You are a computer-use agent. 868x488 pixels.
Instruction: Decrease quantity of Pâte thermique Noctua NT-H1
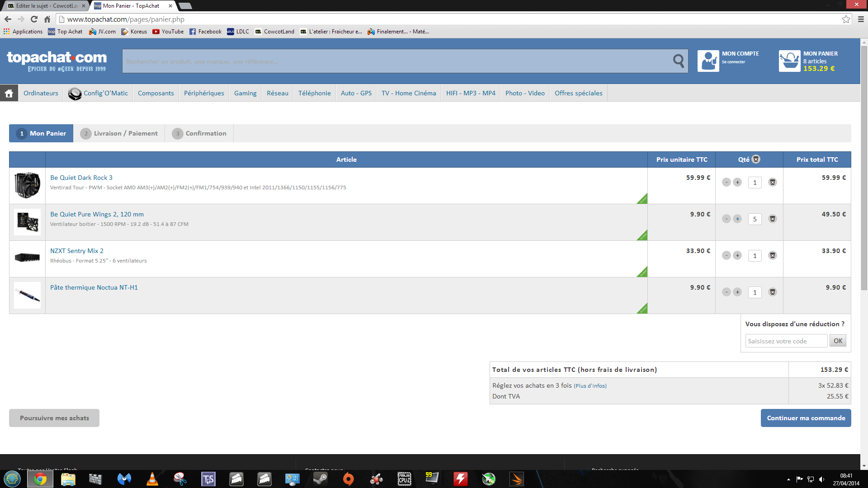coord(726,292)
